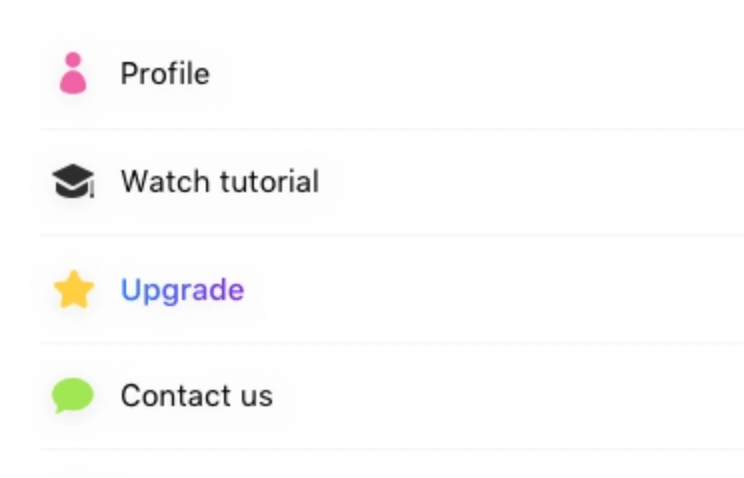The image size is (744, 478).
Task: Click the purple Upgrade link text
Action: (182, 290)
